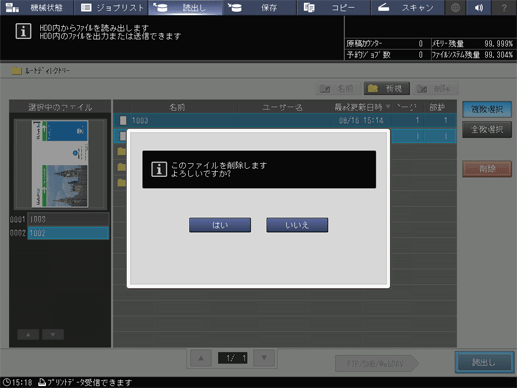Click the スキャン scanner icon
The height and width of the screenshot is (388, 517).
point(383,7)
